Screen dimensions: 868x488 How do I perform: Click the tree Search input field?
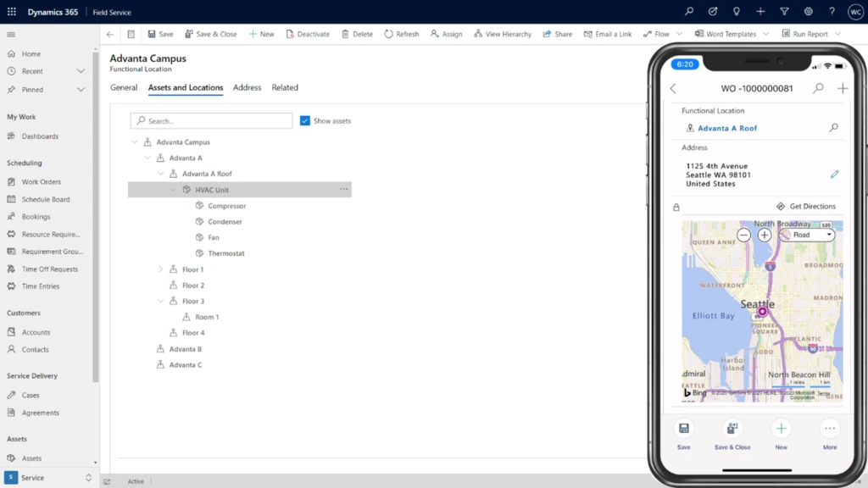point(212,121)
